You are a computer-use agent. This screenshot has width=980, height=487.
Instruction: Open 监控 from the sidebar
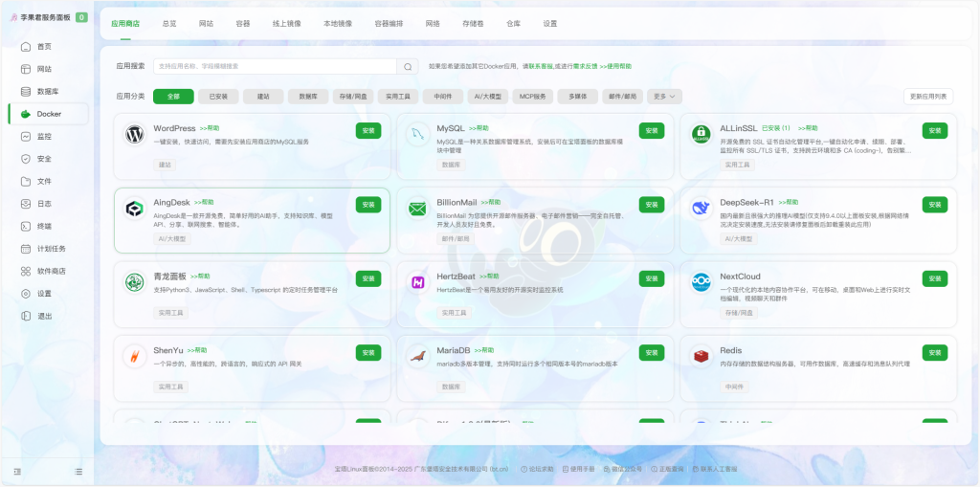click(x=44, y=137)
